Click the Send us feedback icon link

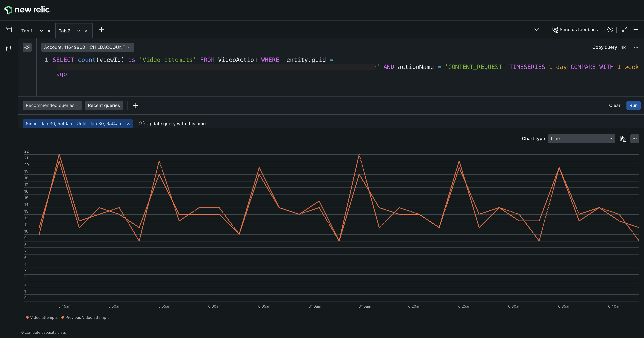pos(575,30)
